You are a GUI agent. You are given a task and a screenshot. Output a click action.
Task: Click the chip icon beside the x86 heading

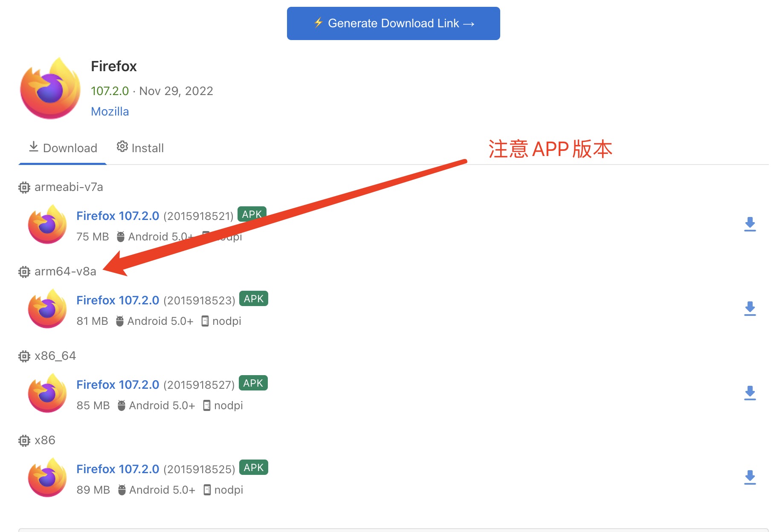pyautogui.click(x=24, y=440)
